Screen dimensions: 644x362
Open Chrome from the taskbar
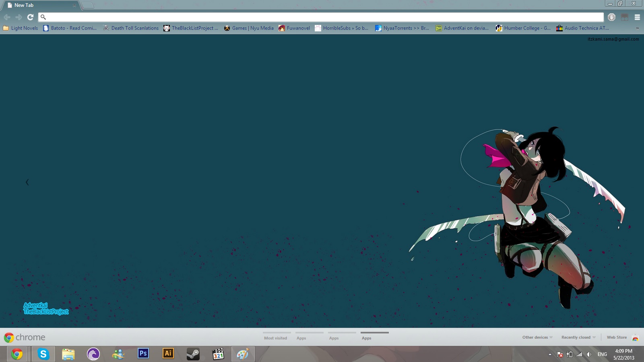tap(17, 354)
